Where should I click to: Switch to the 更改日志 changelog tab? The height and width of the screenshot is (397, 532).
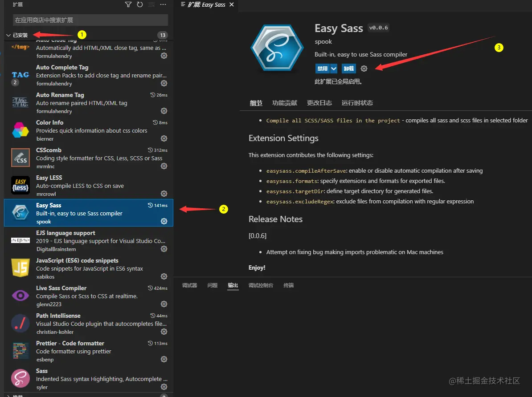[x=319, y=103]
